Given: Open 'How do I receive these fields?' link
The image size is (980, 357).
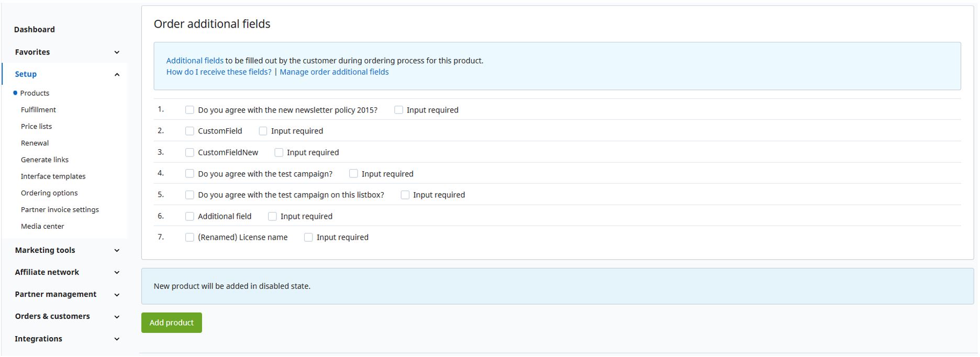Looking at the screenshot, I should click(x=219, y=72).
